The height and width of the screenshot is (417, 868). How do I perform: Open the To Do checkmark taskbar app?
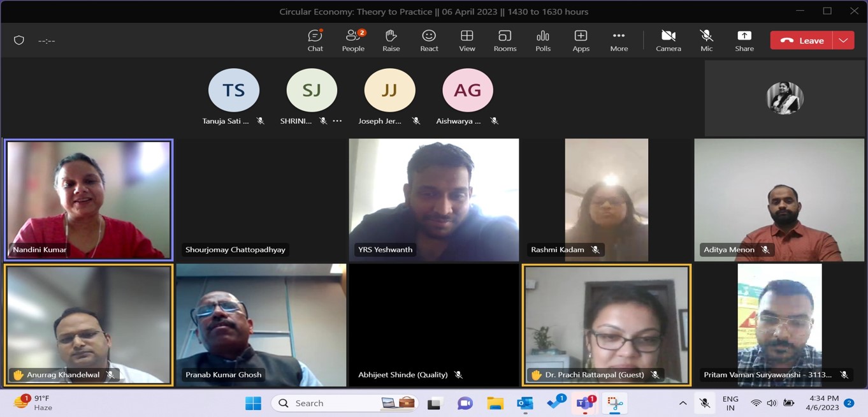tap(556, 403)
